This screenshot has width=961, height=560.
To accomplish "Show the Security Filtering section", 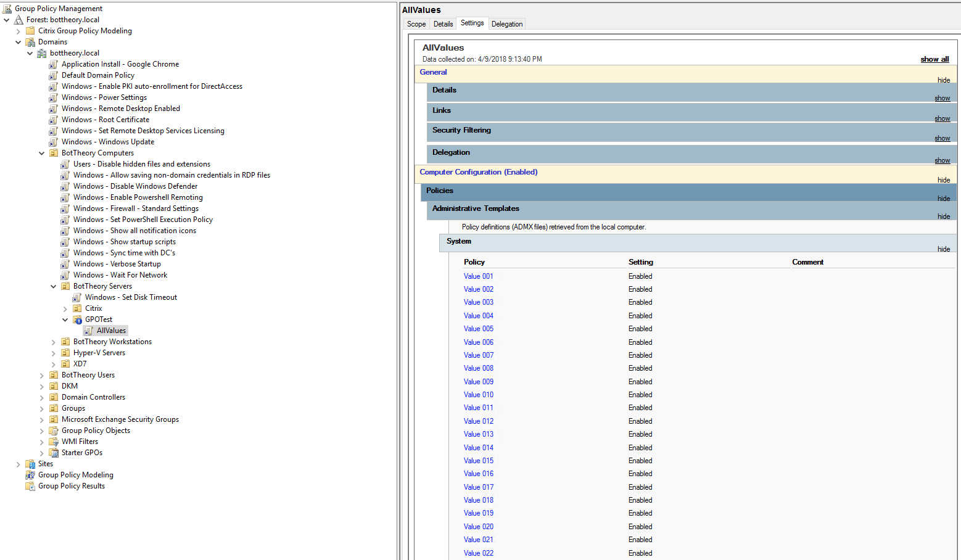I will click(942, 139).
